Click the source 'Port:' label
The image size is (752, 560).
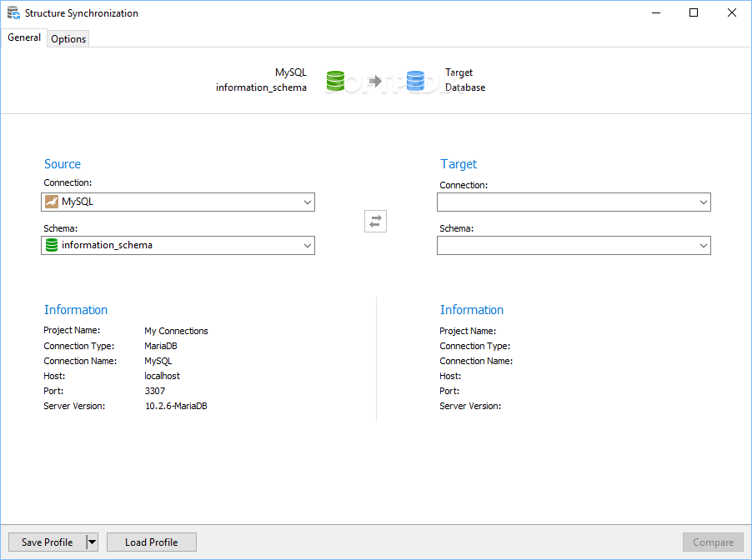click(53, 391)
